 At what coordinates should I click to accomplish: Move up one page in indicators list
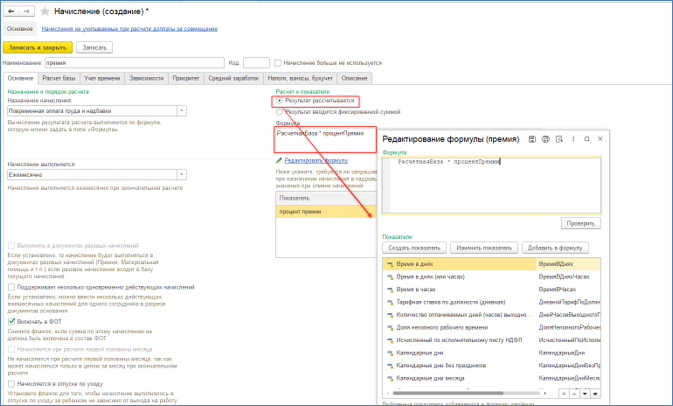click(574, 394)
